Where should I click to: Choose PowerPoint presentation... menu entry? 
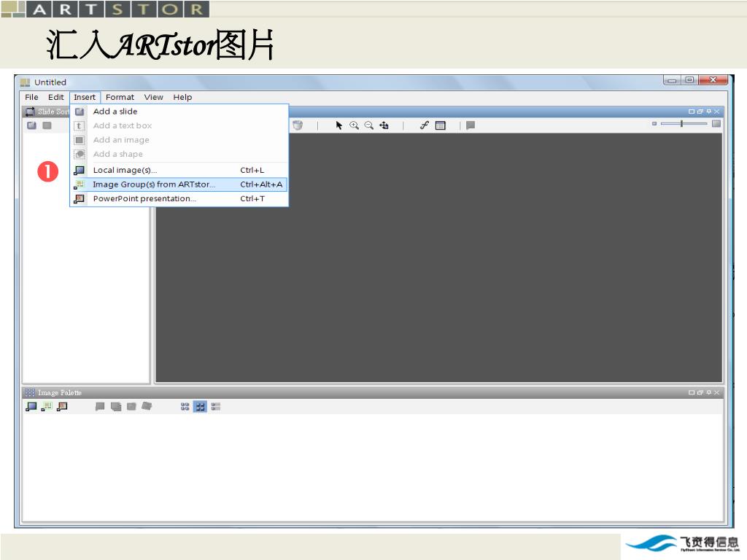pyautogui.click(x=179, y=198)
